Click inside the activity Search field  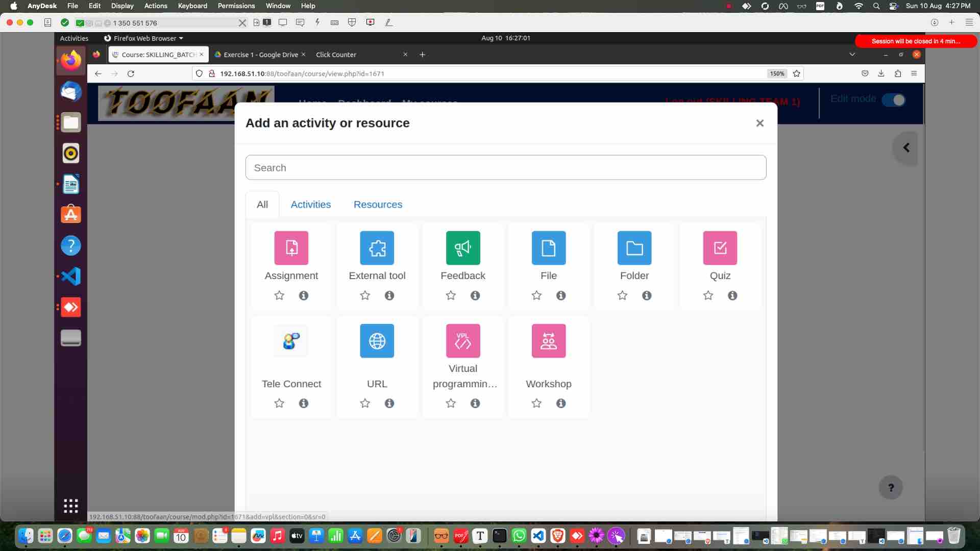point(506,167)
